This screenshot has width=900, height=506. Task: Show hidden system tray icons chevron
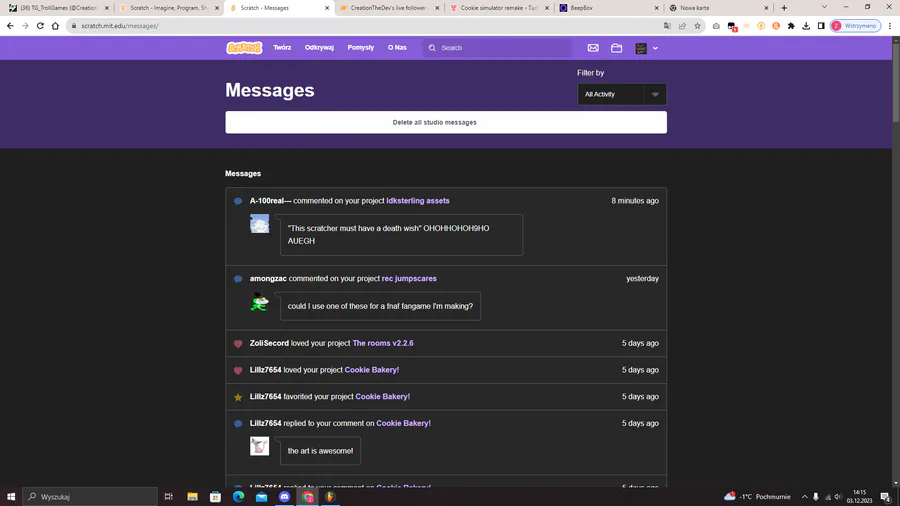804,497
